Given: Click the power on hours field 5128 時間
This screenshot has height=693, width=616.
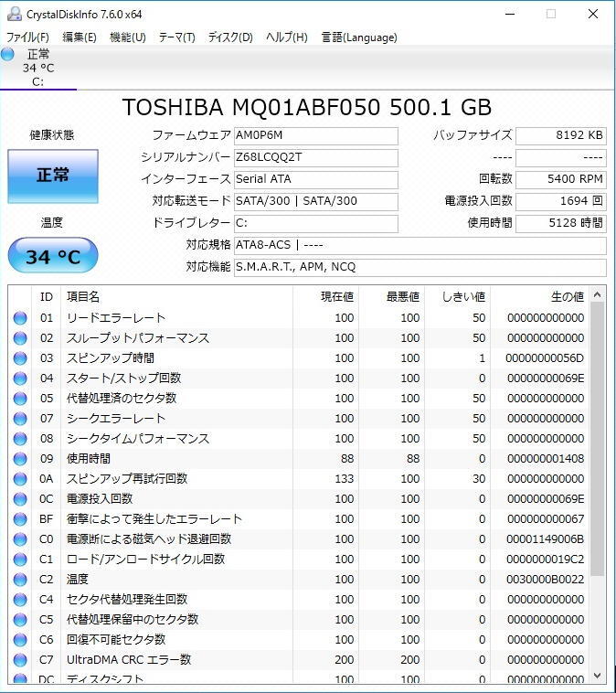Looking at the screenshot, I should tap(561, 223).
